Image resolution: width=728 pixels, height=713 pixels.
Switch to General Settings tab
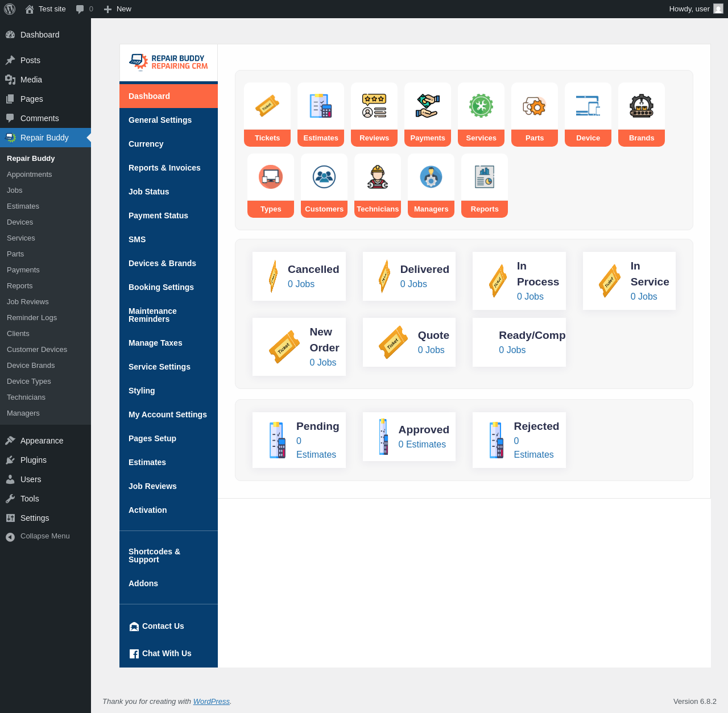point(168,120)
